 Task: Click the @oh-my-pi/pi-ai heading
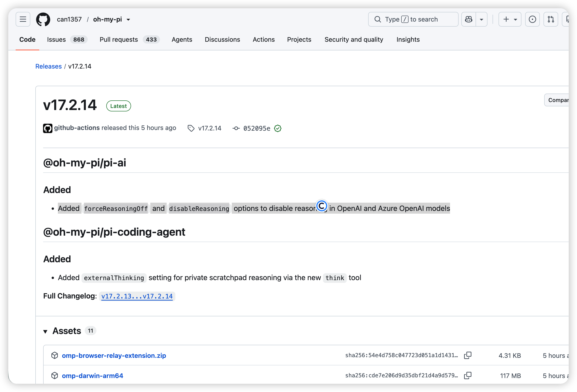click(x=85, y=163)
